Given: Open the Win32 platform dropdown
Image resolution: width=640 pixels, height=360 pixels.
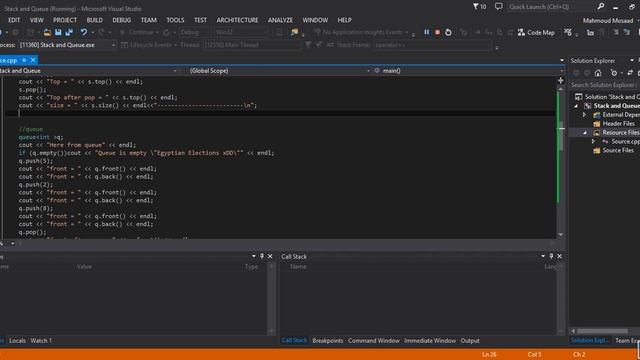Looking at the screenshot, I should pos(242,32).
